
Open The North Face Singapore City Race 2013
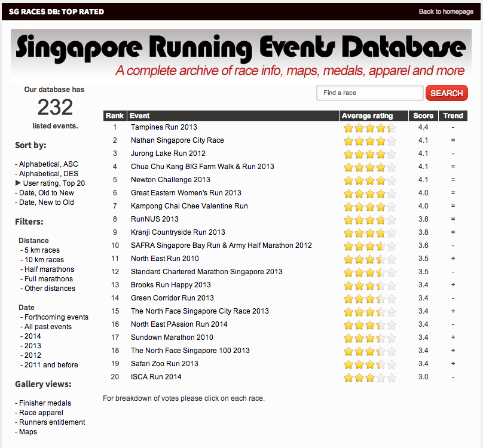pos(200,311)
